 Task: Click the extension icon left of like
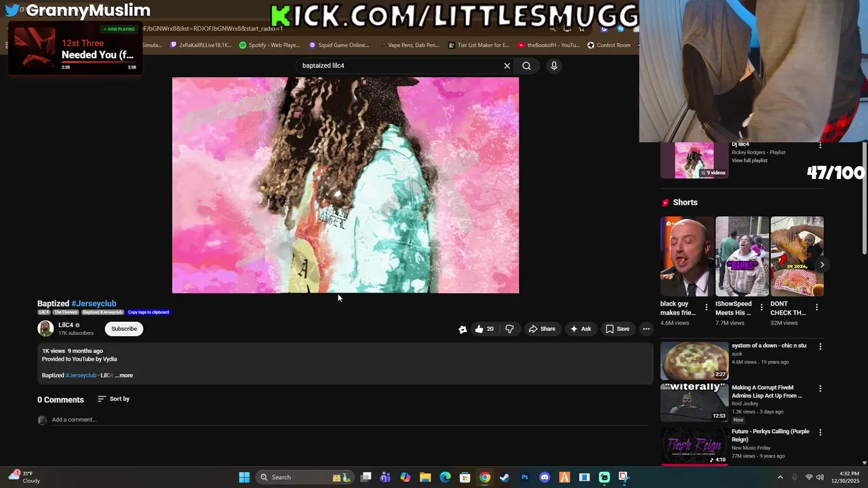pos(462,329)
